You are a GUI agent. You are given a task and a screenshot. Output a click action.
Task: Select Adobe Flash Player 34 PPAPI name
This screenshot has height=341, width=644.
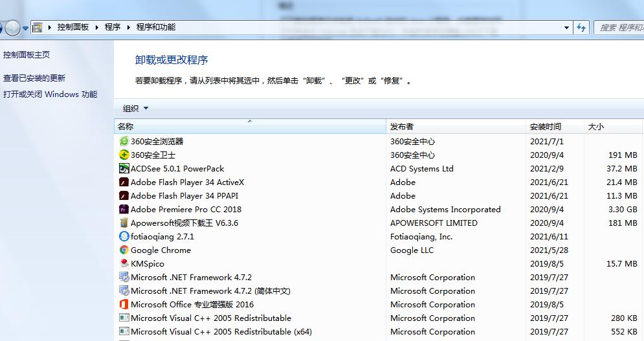coord(184,195)
